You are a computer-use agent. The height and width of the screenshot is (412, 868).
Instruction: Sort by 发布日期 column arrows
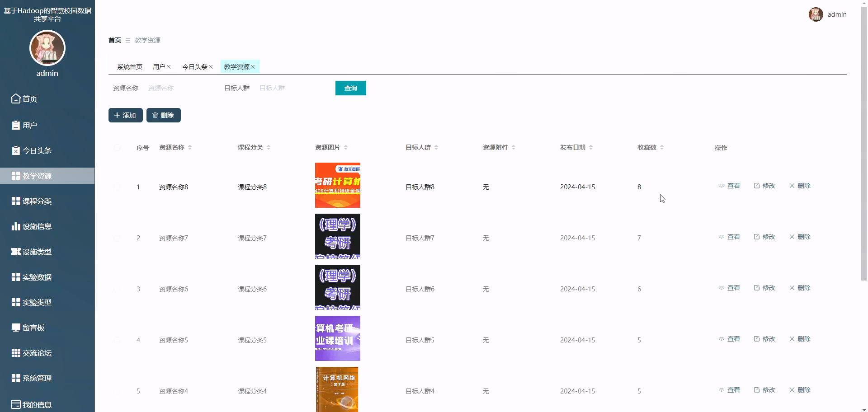point(591,148)
